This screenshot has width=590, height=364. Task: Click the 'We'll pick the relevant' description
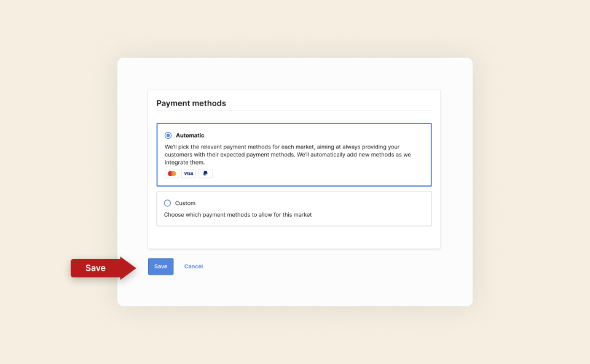[x=288, y=155]
